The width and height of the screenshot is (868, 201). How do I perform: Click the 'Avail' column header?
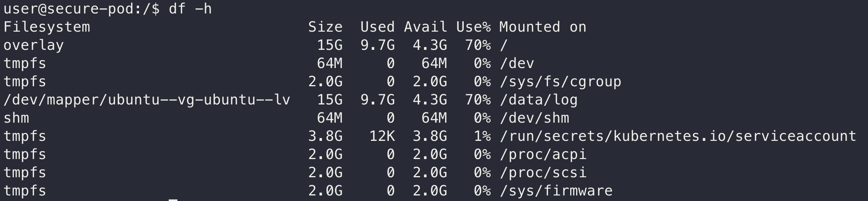[425, 27]
